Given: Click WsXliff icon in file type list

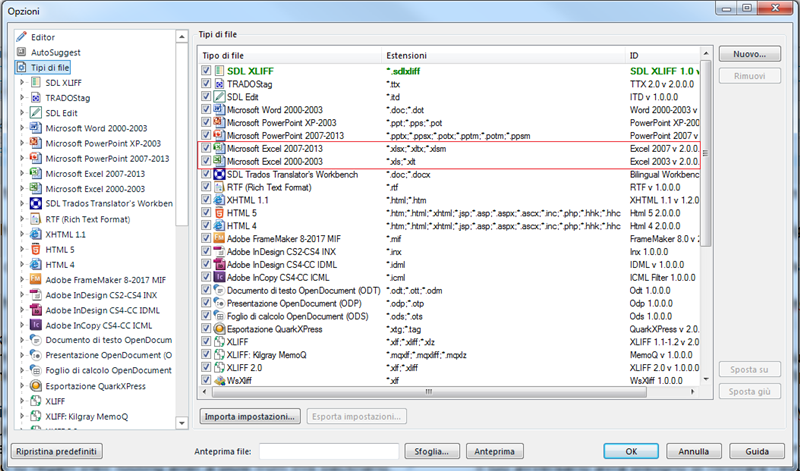Looking at the screenshot, I should tap(219, 381).
